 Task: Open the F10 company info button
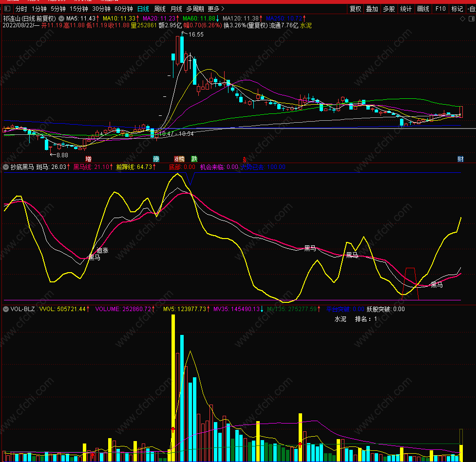440,9
